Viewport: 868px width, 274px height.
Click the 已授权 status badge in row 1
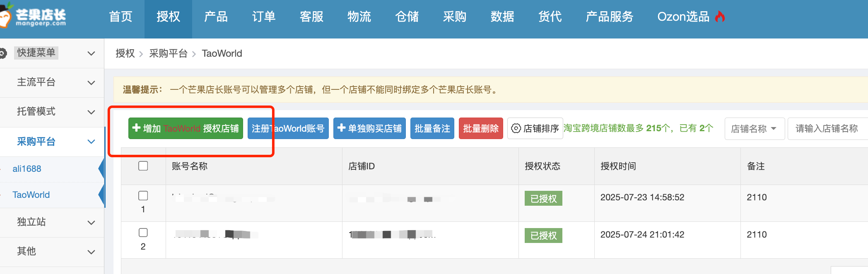pos(543,198)
